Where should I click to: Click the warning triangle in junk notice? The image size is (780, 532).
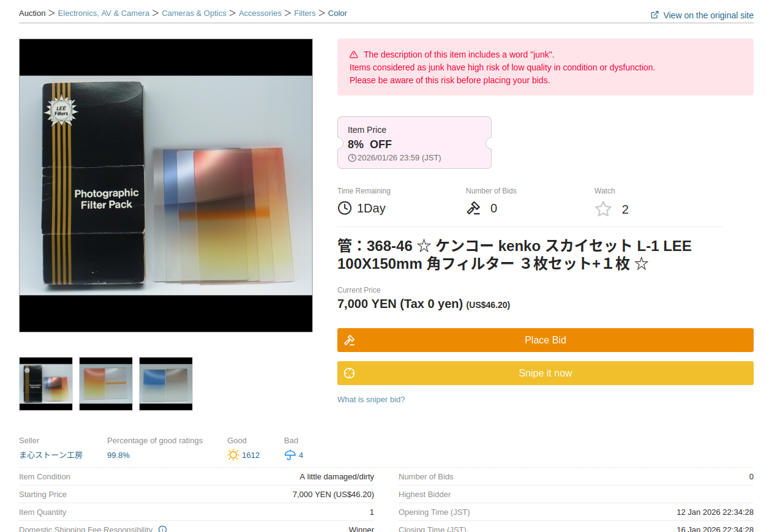[354, 54]
